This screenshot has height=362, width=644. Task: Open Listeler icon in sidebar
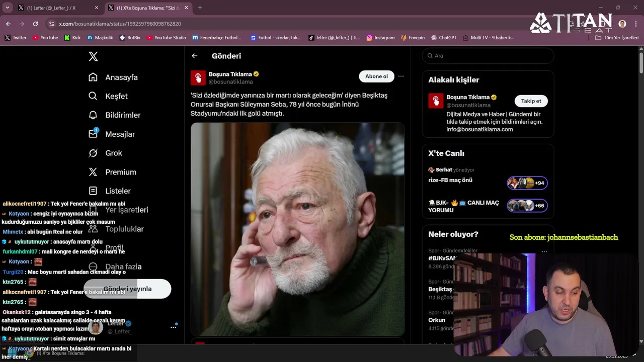(x=93, y=191)
